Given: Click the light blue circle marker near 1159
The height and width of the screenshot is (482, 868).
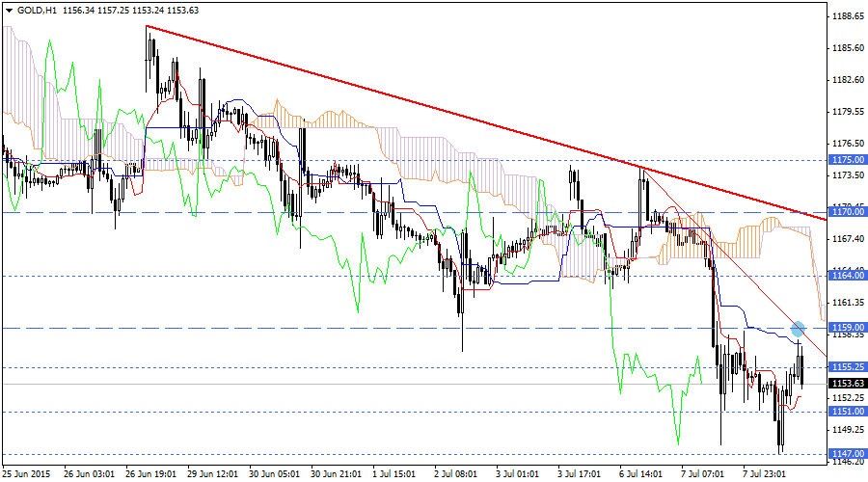Looking at the screenshot, I should coord(798,329).
